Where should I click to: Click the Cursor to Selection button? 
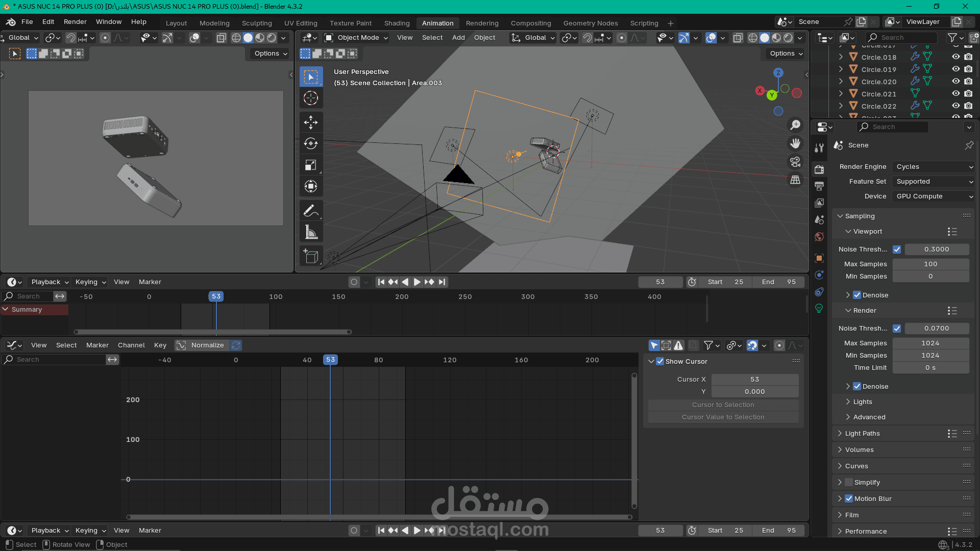tap(723, 405)
